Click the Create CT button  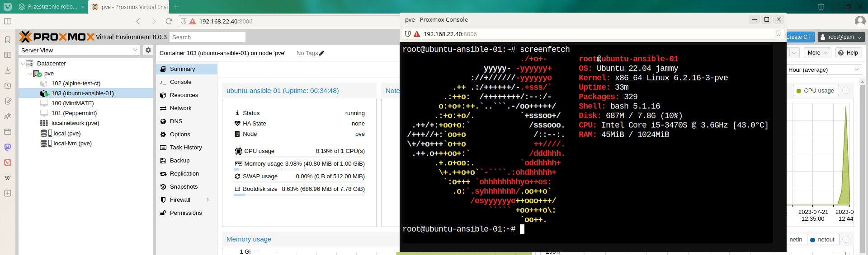click(x=800, y=37)
